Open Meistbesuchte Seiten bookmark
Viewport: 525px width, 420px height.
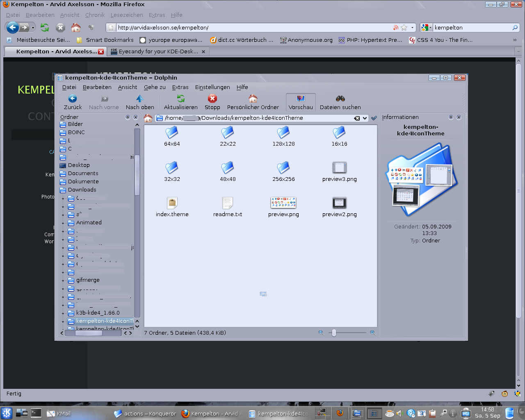tap(38, 40)
